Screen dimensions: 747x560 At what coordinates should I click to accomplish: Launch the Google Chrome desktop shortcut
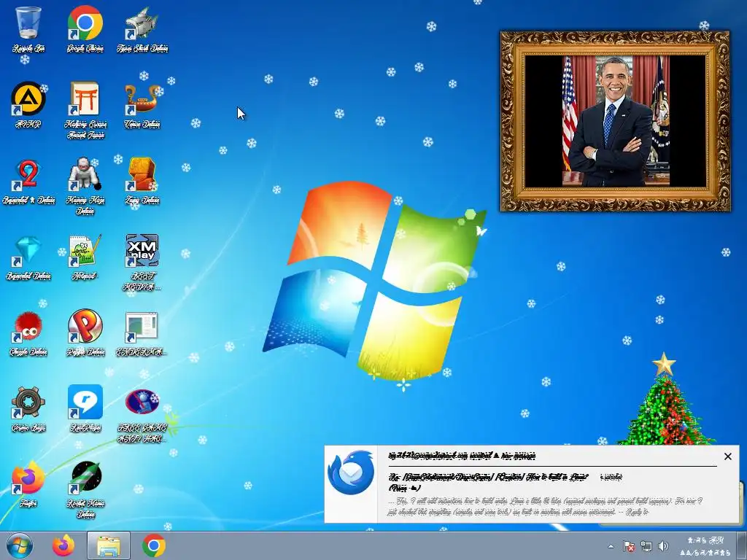coord(85,29)
